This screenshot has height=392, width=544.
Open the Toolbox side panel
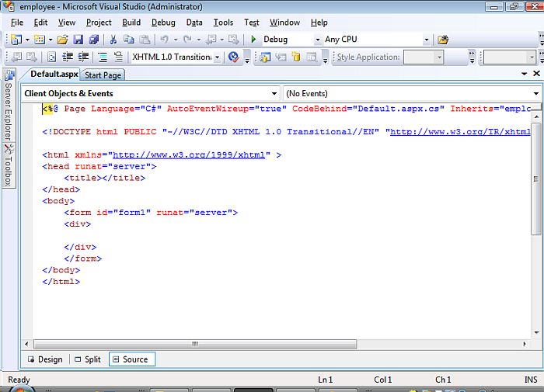(9, 166)
